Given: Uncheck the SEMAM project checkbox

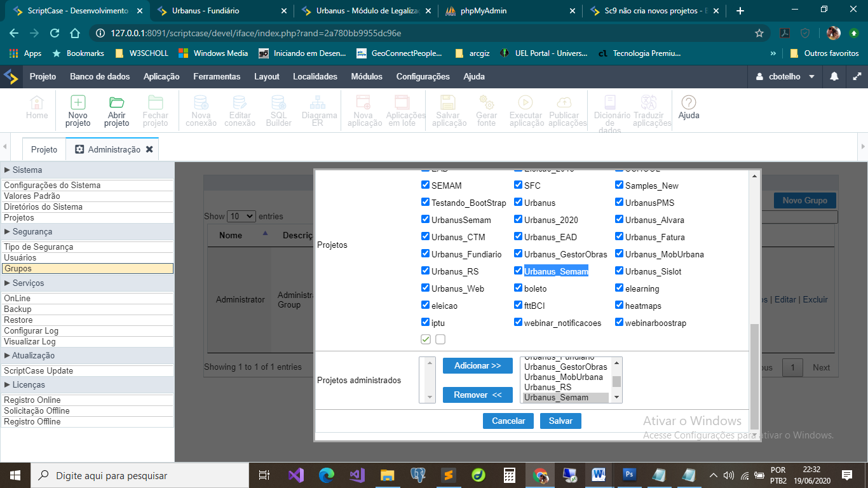Looking at the screenshot, I should click(426, 186).
